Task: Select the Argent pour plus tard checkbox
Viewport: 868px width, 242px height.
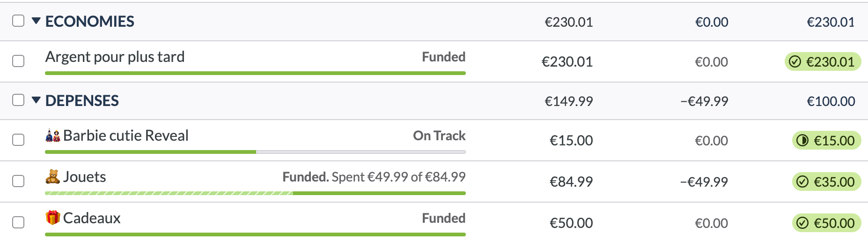Action: coord(18,61)
